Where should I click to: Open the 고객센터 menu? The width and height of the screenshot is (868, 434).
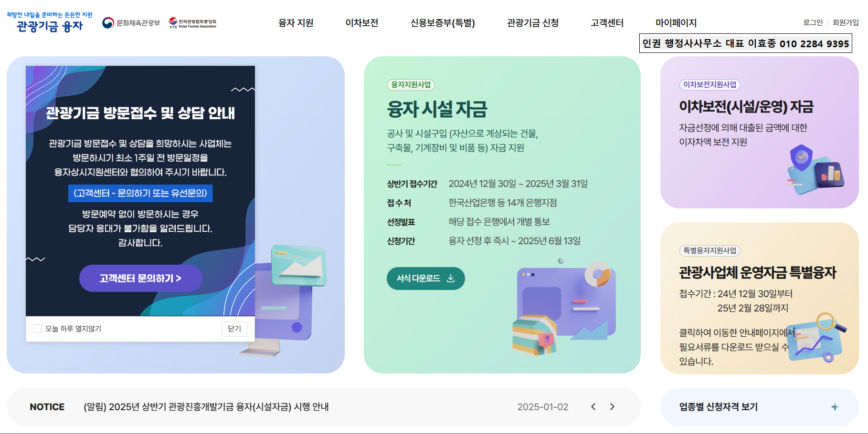pyautogui.click(x=607, y=23)
